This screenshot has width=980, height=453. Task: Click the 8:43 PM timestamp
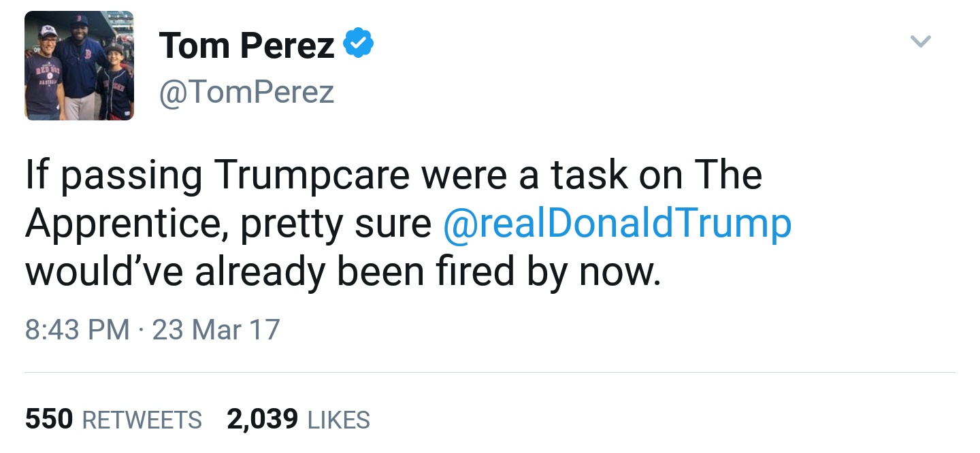coord(77,330)
